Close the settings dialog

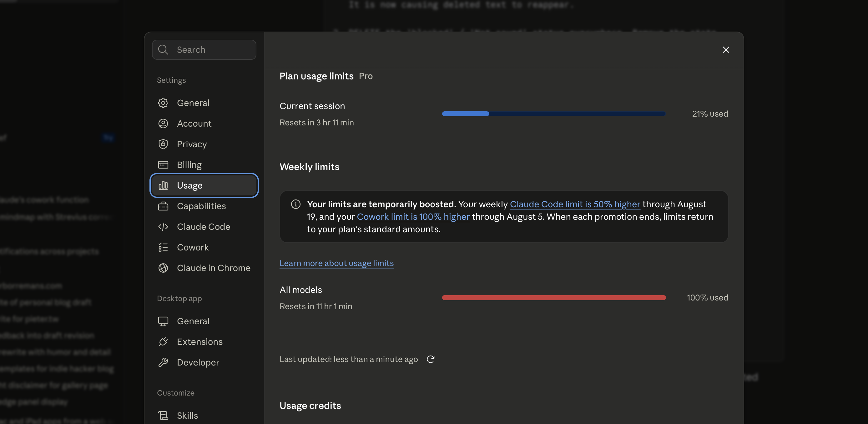point(726,49)
